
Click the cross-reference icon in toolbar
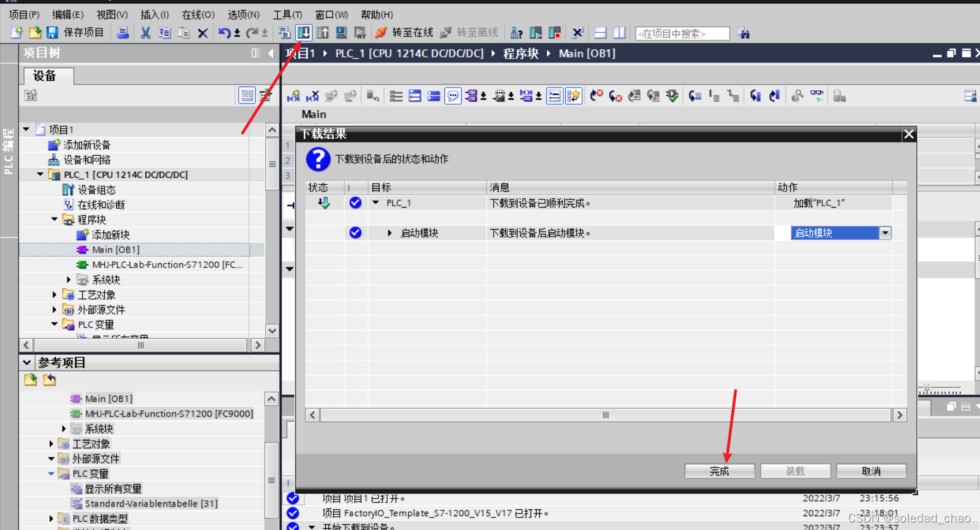(x=577, y=32)
